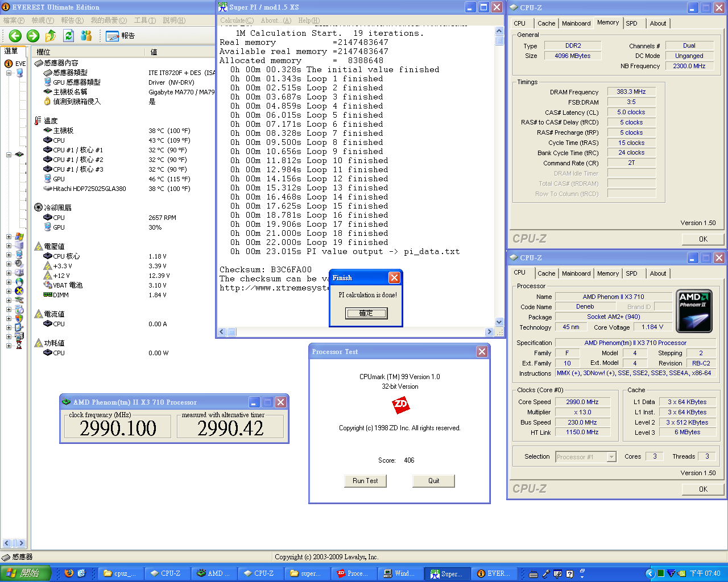The image size is (728, 582).
Task: Click the help question mark icon in taskbar
Action: pyautogui.click(x=569, y=574)
